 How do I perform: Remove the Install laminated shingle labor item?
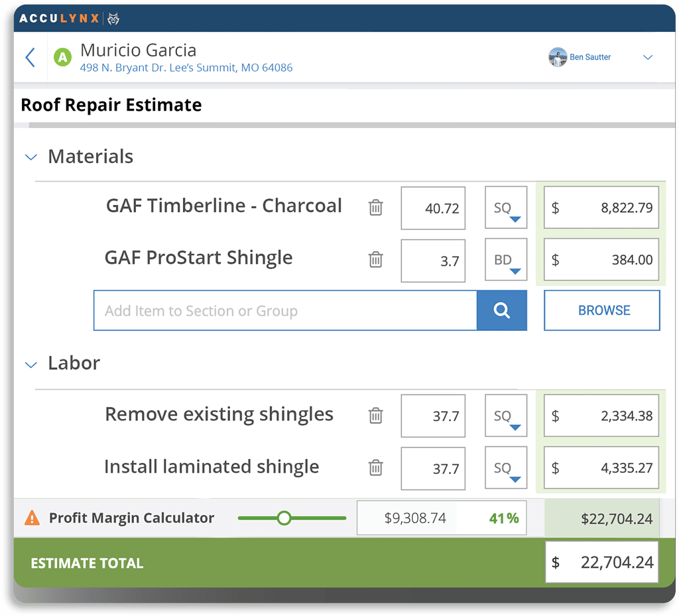(x=376, y=468)
